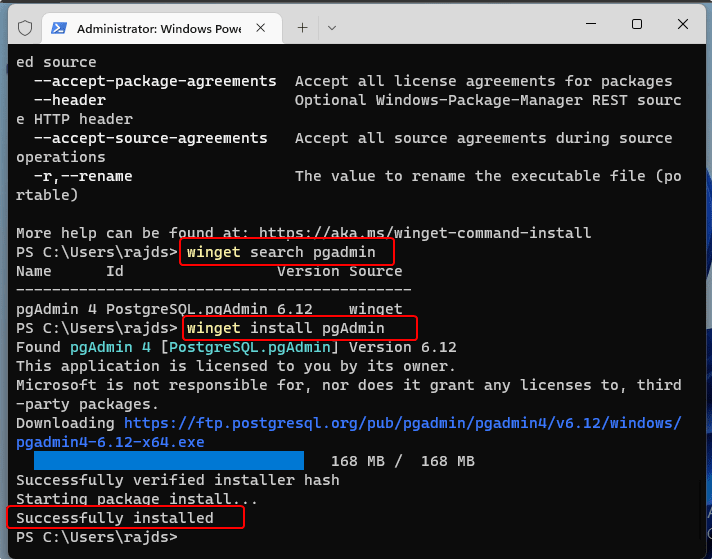This screenshot has height=559, width=712.
Task: Click the '--accept-source-agreements' option text
Action: (x=151, y=138)
